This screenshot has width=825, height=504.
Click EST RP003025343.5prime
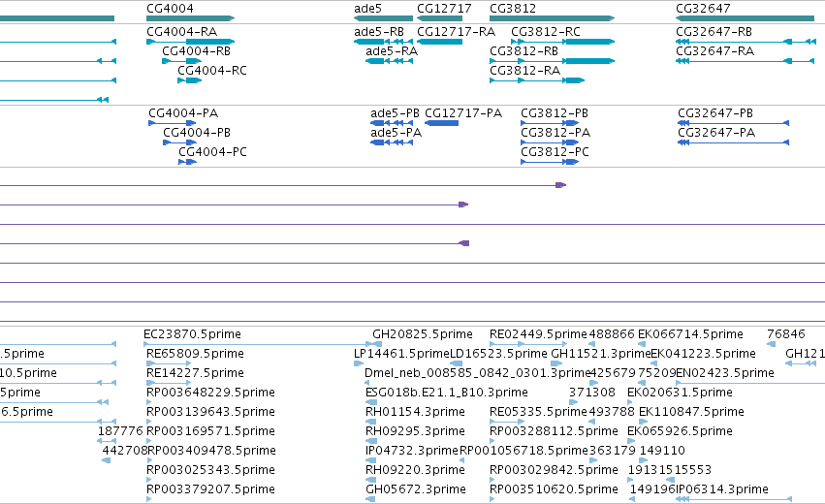210,470
